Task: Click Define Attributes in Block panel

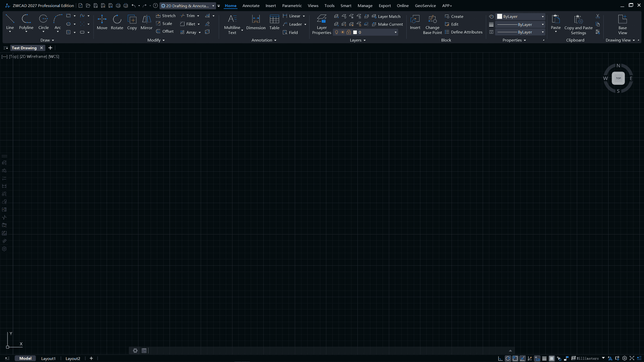Action: pos(464,32)
